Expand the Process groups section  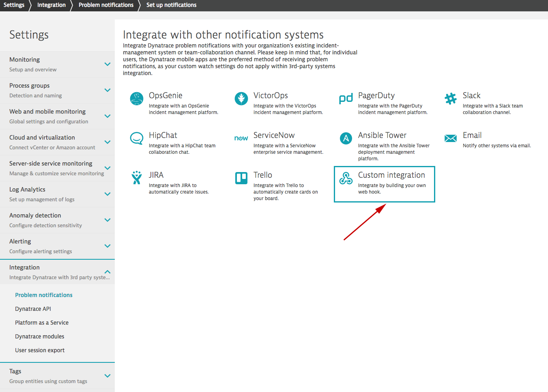[x=107, y=90]
